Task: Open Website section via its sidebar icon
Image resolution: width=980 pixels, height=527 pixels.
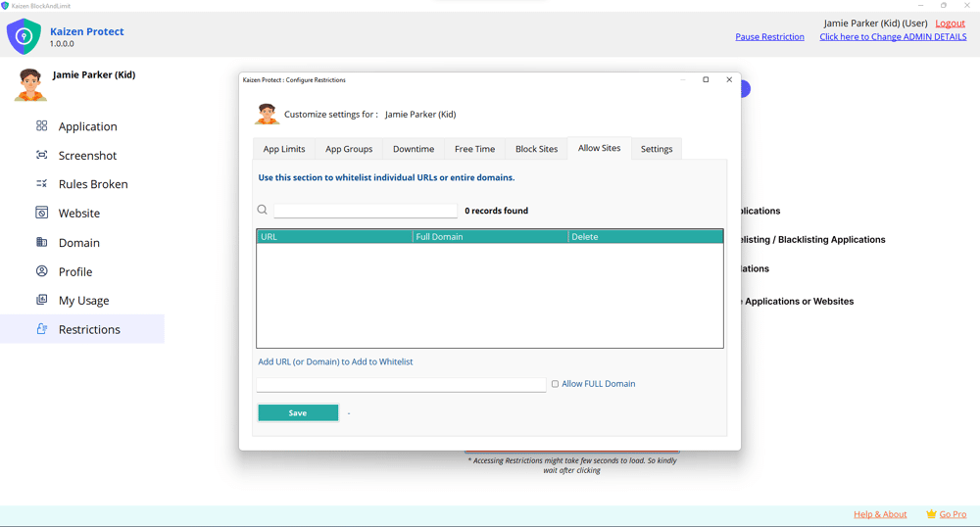Action: (41, 213)
